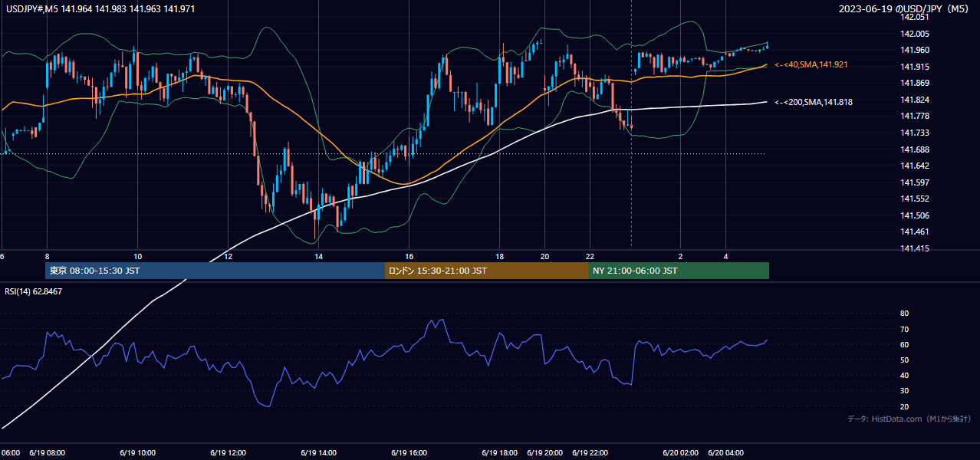
Task: Click the 6/19 16:00 bottom time label
Action: coord(409,453)
